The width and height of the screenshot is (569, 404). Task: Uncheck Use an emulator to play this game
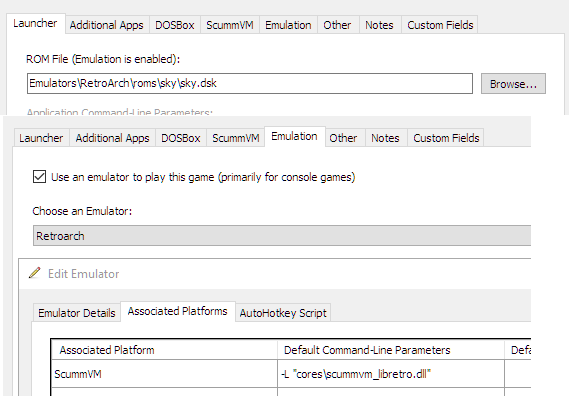pos(39,177)
